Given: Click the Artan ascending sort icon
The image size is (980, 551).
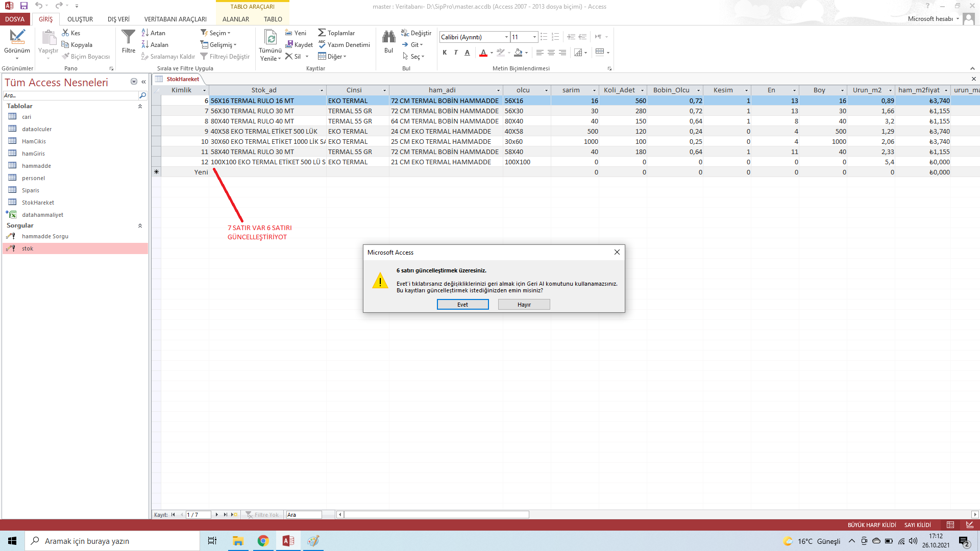Looking at the screenshot, I should (145, 33).
